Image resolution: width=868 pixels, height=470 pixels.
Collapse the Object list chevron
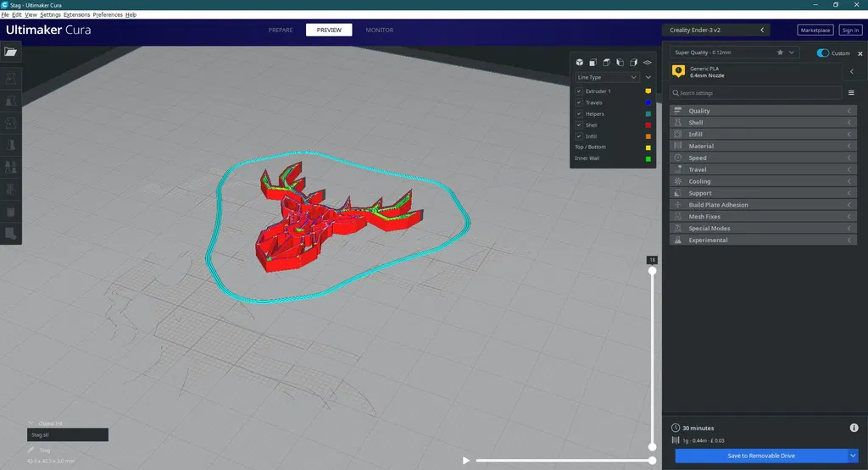point(31,423)
